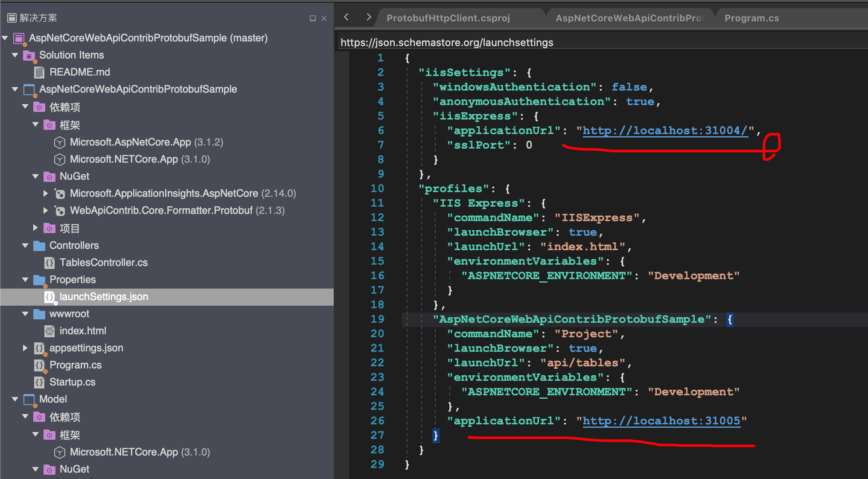
Task: Collapse the Properties folder
Action: pos(25,280)
